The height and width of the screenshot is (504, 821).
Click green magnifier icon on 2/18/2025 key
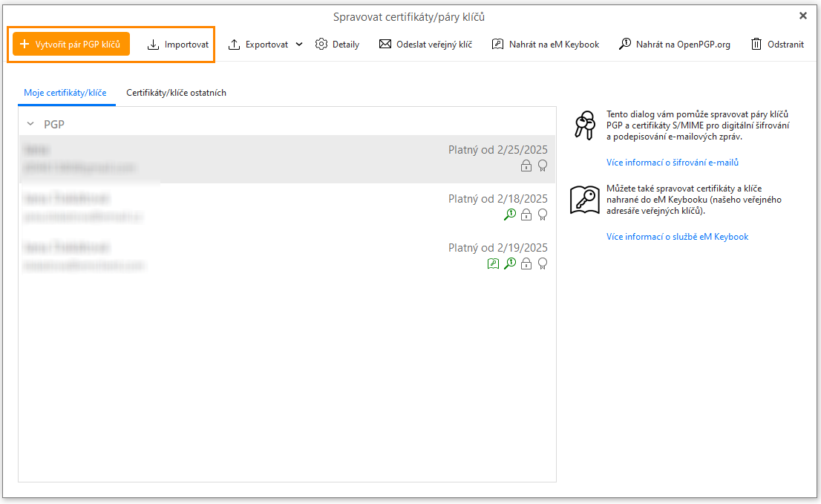[x=509, y=215]
